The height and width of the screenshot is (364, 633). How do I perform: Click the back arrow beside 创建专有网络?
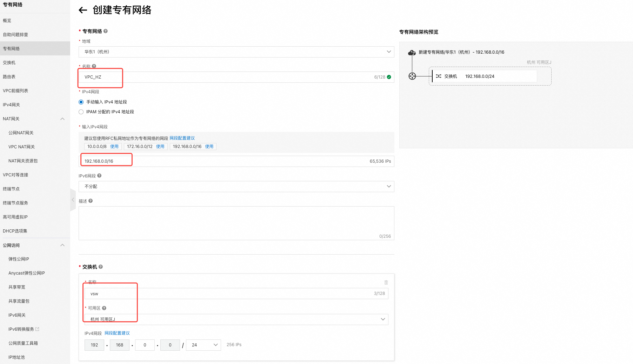point(83,10)
